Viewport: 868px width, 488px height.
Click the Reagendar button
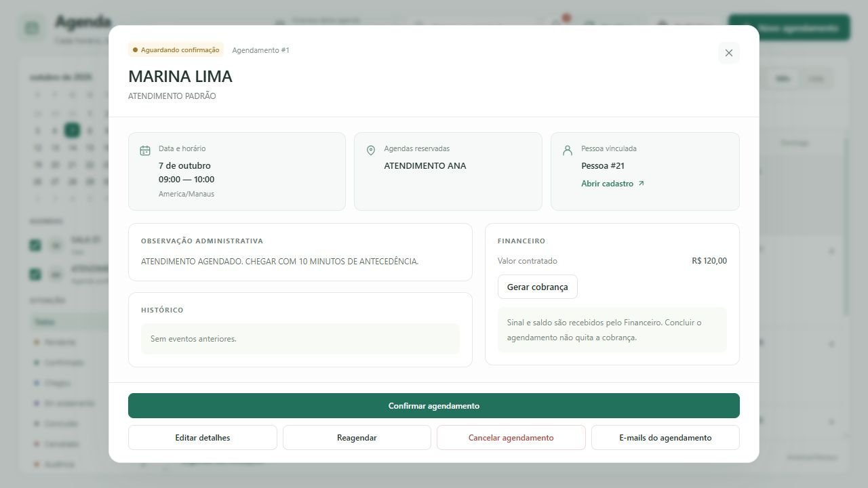[357, 438]
